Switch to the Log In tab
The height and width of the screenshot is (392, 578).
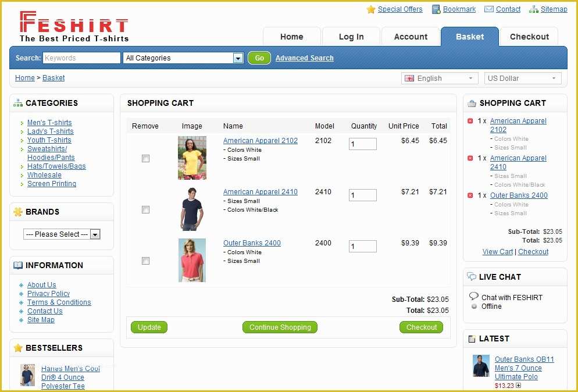coord(351,37)
